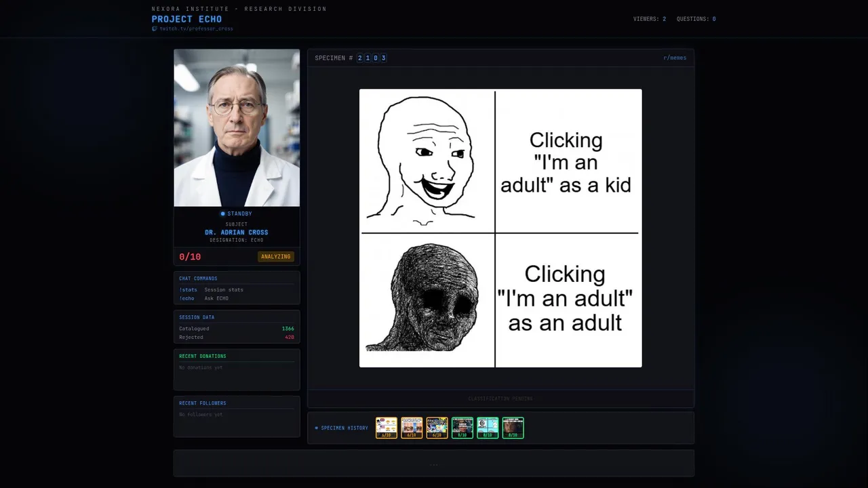
Task: Open the fifth specimen history thumbnail
Action: [x=488, y=428]
